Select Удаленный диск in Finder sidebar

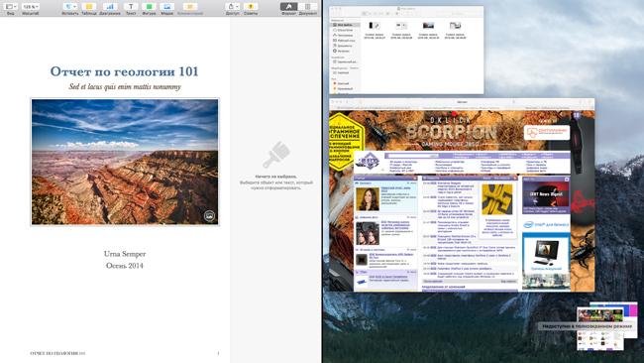[x=345, y=61]
